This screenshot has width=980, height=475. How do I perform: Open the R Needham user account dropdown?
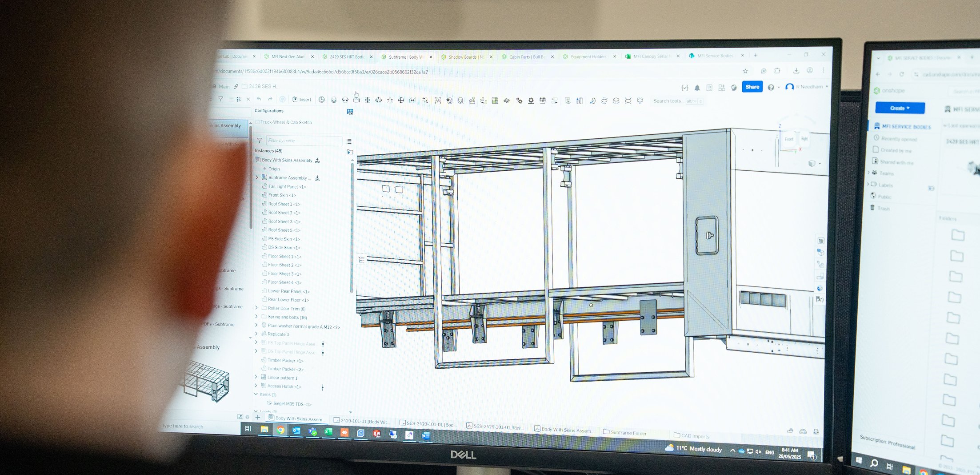pos(807,87)
